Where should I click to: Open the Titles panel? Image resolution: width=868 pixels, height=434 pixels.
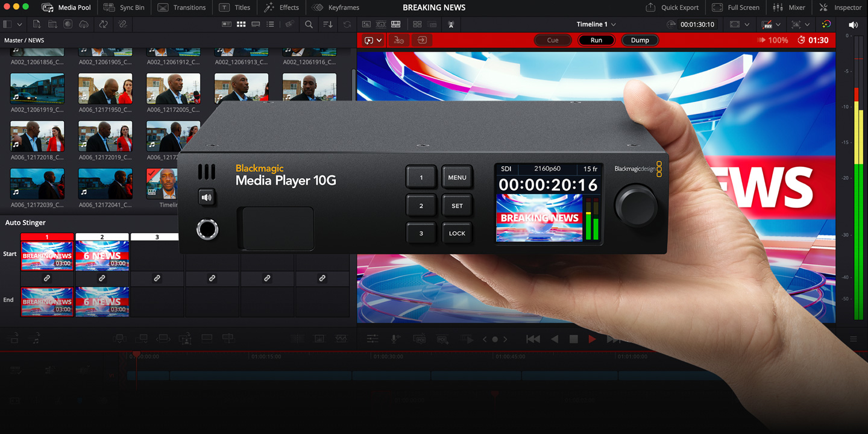pyautogui.click(x=234, y=7)
